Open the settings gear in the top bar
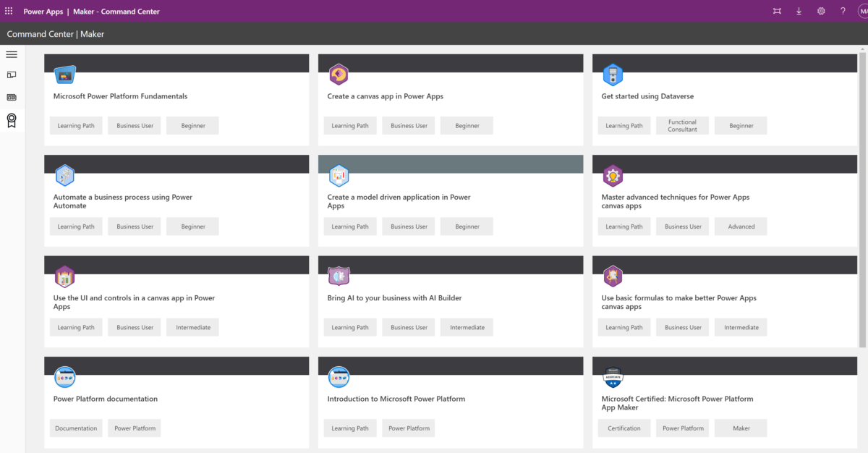868x453 pixels. pyautogui.click(x=821, y=11)
